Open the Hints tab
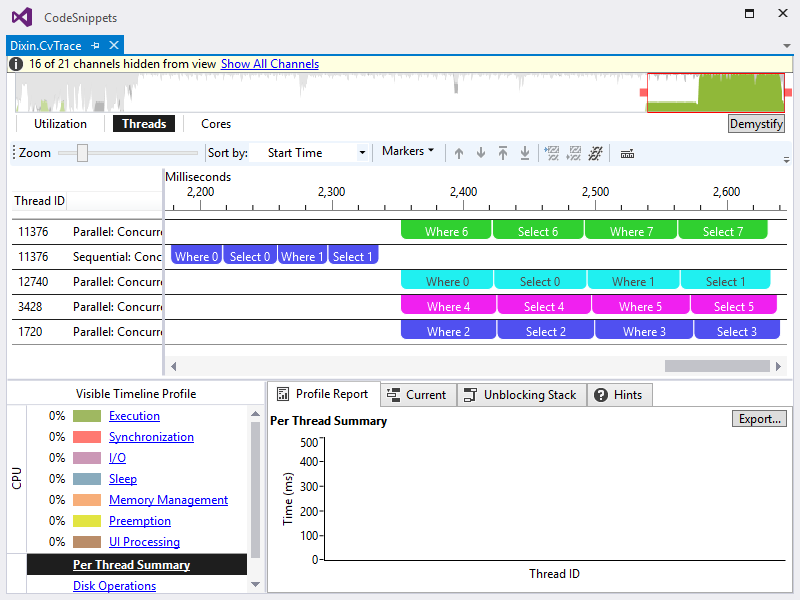This screenshot has width=800, height=600. (x=620, y=395)
